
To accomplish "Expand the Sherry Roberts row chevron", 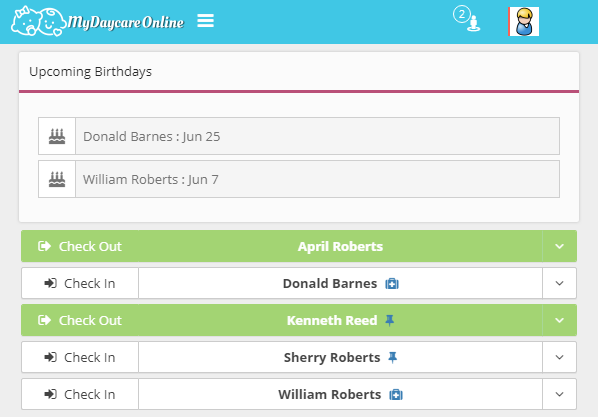I will [559, 357].
